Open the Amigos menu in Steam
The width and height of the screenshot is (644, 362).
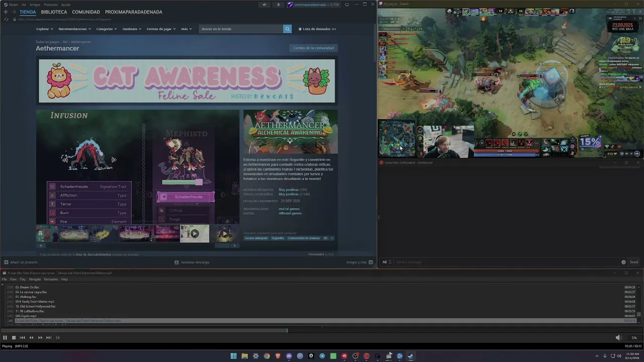(x=35, y=5)
